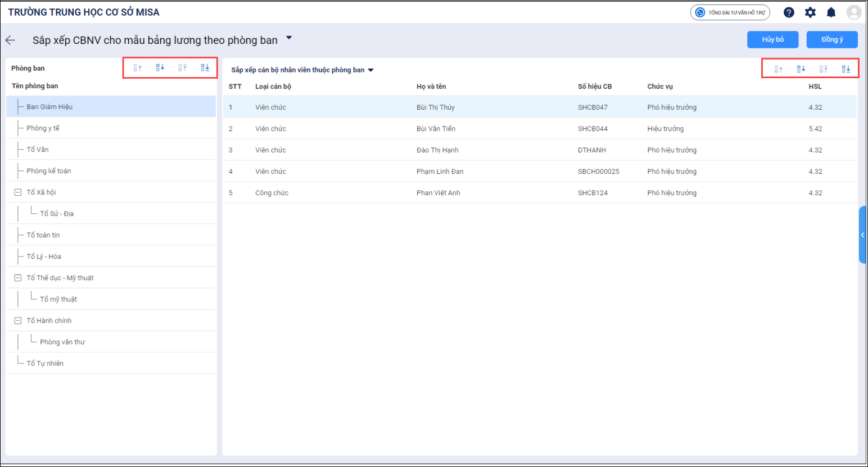Select Tổ Văn department

111,150
